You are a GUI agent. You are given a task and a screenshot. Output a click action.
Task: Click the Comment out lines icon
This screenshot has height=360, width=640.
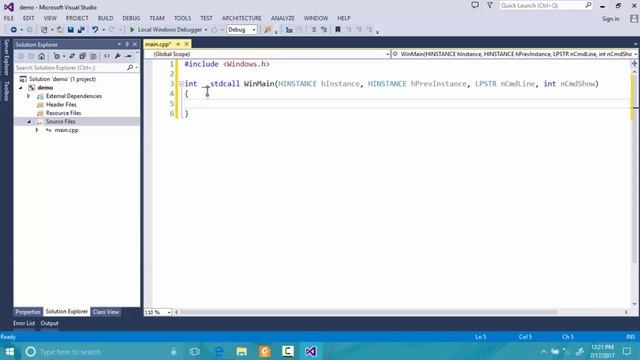[x=313, y=30]
